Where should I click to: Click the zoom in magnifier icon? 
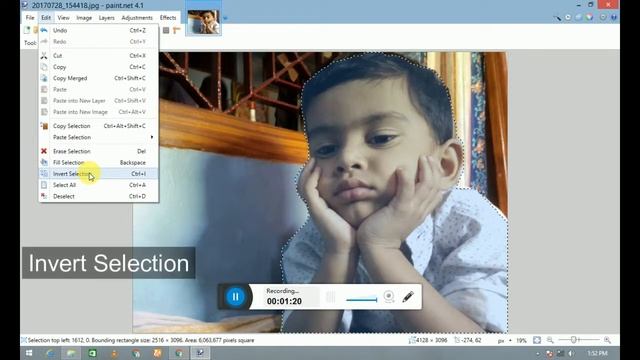point(607,340)
